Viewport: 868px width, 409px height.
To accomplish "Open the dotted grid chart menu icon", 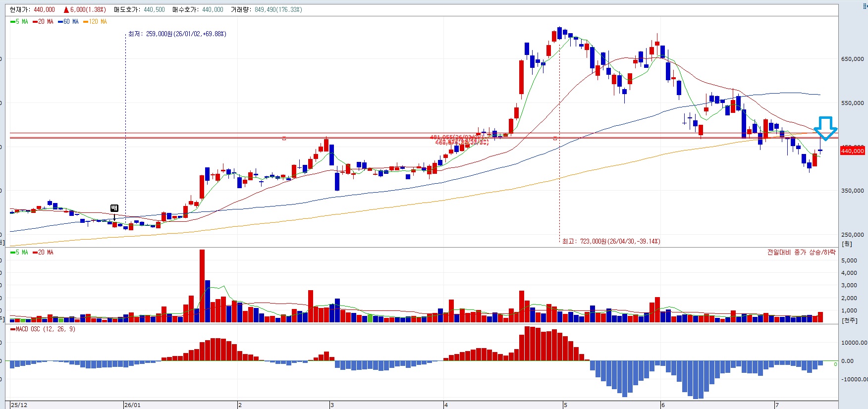I will click(x=865, y=6).
